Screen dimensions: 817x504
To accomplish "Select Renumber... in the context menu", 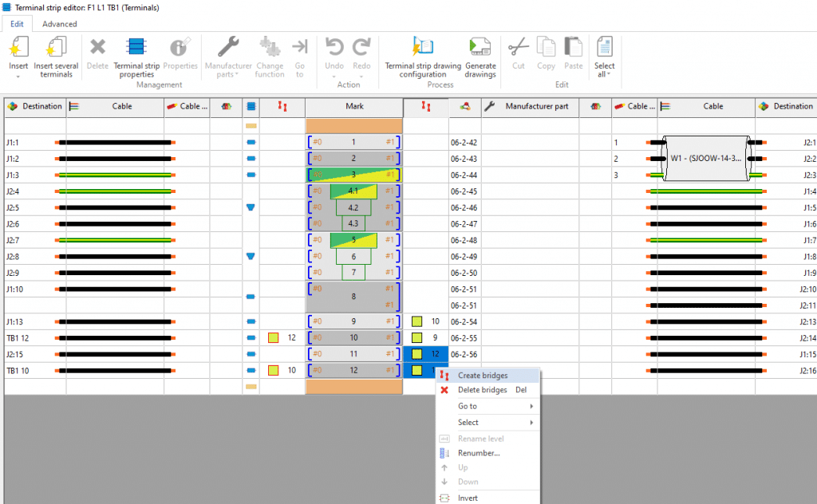I will pyautogui.click(x=479, y=453).
